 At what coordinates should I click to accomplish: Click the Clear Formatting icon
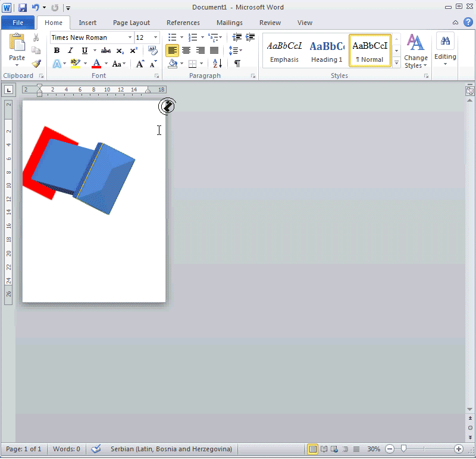(x=153, y=51)
